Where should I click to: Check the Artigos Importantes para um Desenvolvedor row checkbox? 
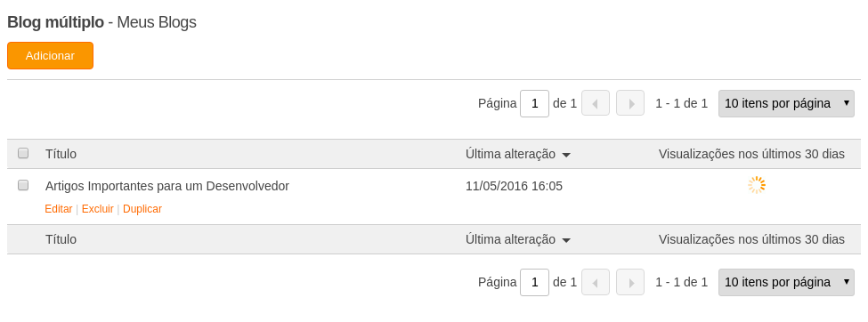click(x=23, y=185)
